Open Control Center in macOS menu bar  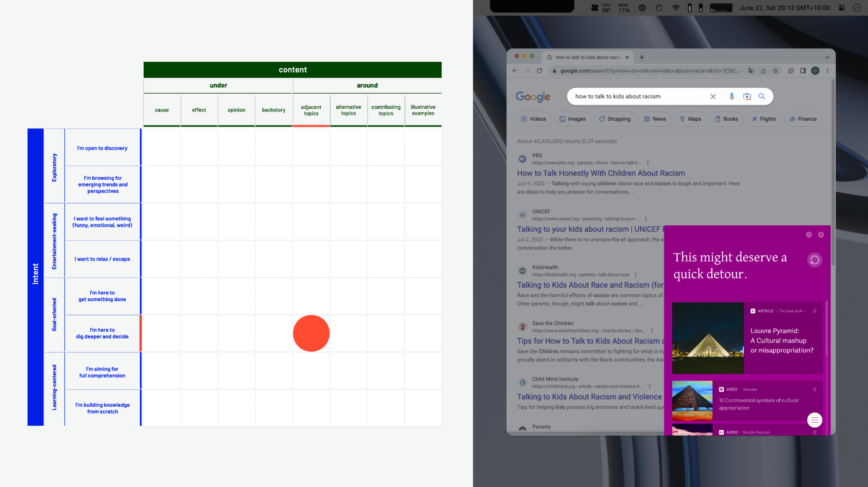tap(842, 8)
